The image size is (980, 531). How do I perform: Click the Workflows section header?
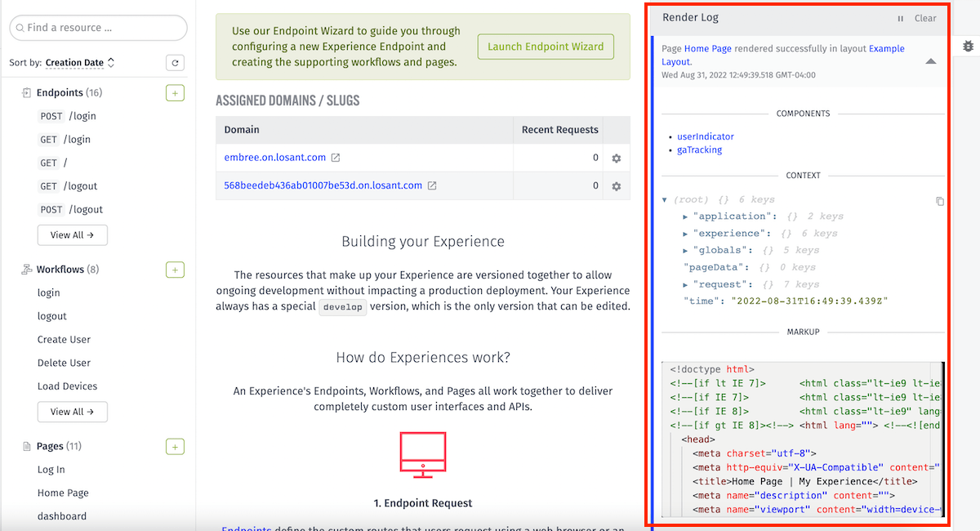(68, 270)
